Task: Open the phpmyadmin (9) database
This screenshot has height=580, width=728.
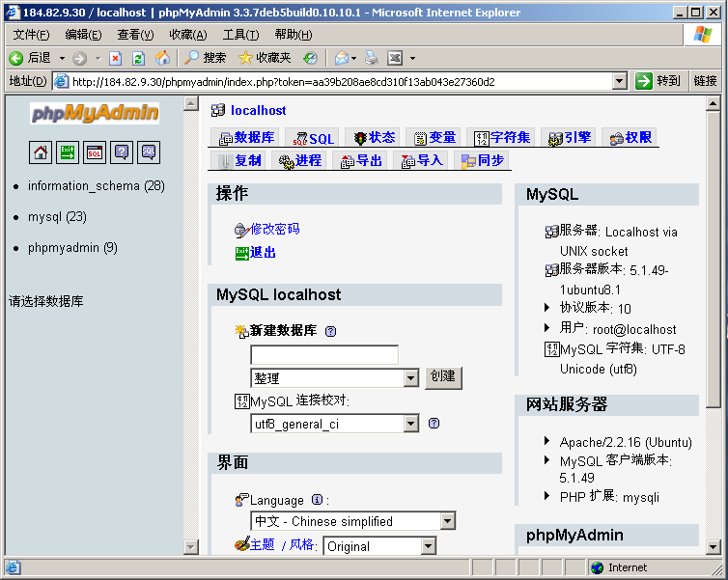Action: click(72, 248)
